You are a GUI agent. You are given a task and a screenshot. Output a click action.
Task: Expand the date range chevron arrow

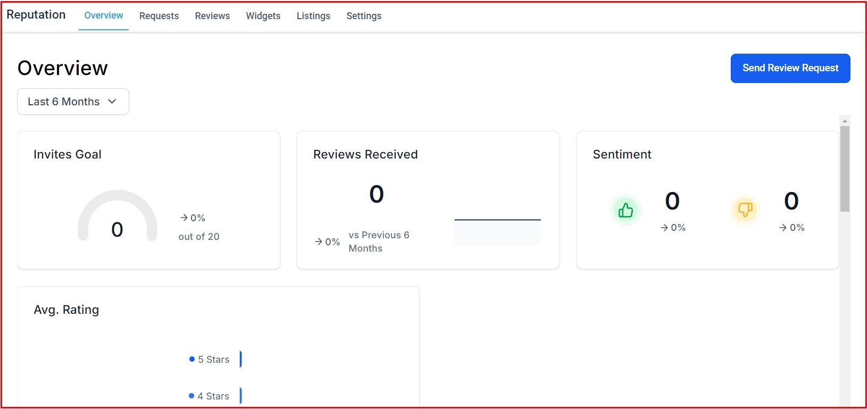coord(112,102)
